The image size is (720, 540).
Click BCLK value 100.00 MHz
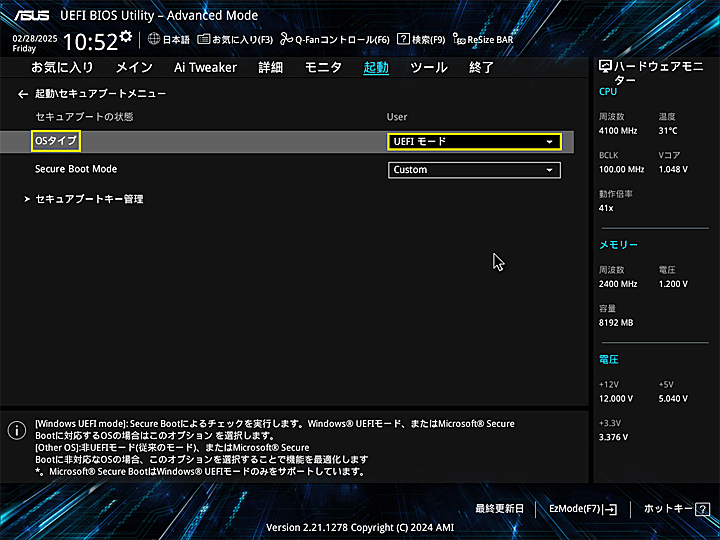[x=621, y=169]
